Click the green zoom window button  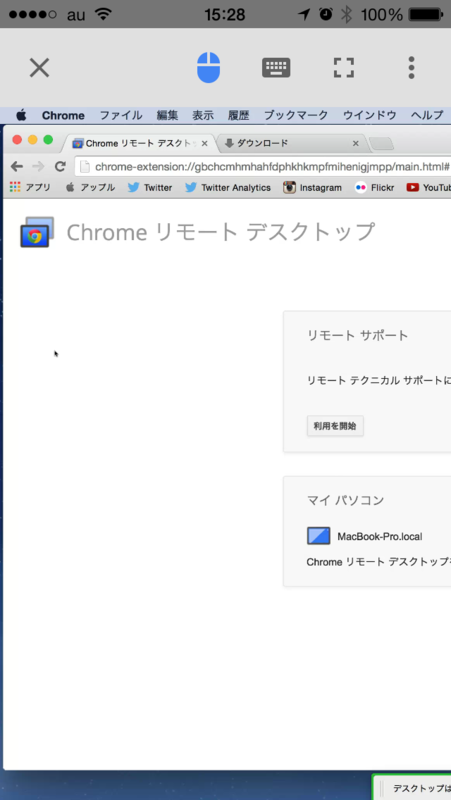(48, 140)
